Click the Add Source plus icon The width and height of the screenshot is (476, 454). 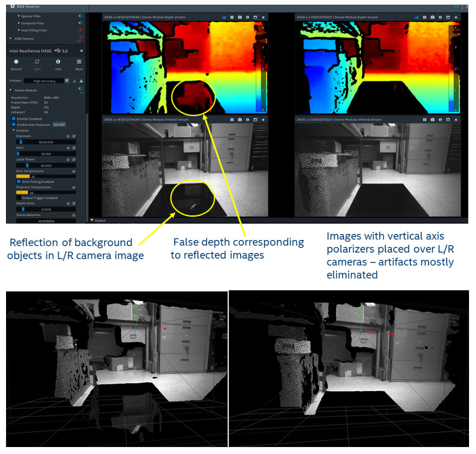13,6
